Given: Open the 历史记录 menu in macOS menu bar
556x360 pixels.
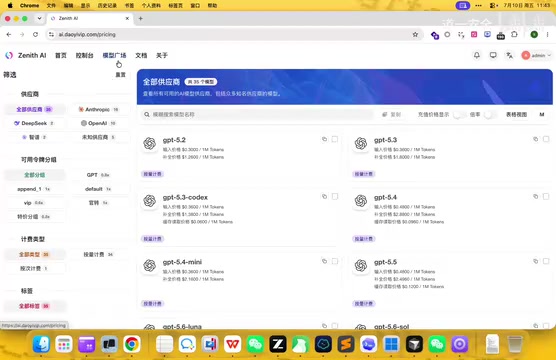Looking at the screenshot, I should coord(107,5).
